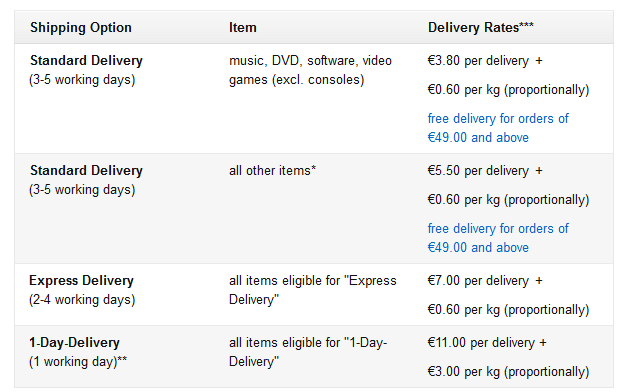
Task: Click the Item column header
Action: (x=243, y=28)
